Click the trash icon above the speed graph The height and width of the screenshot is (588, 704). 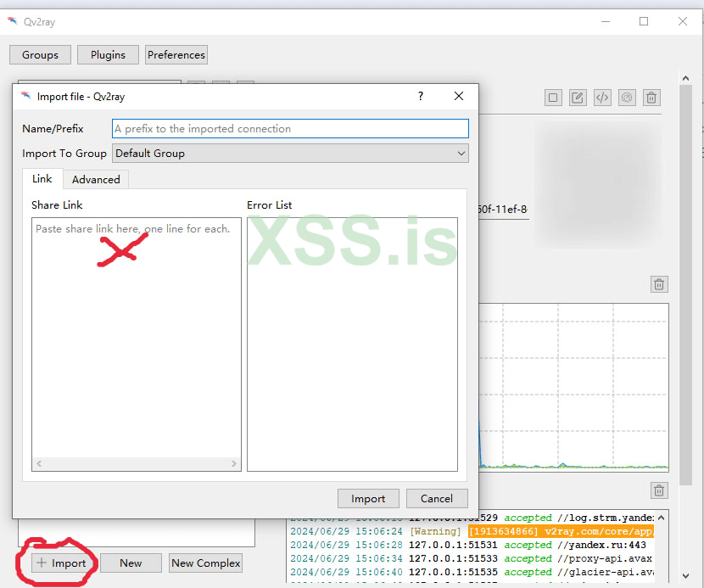[x=659, y=284]
